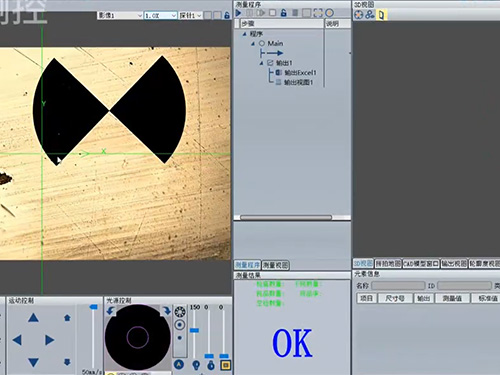
Task: Run the measurement program with play icon
Action: [x=238, y=13]
